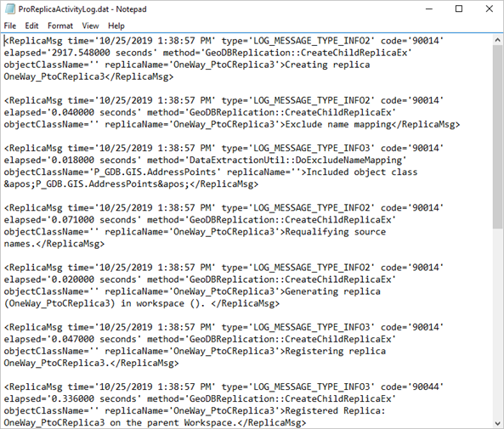
Task: Open the Edit menu
Action: tap(31, 25)
